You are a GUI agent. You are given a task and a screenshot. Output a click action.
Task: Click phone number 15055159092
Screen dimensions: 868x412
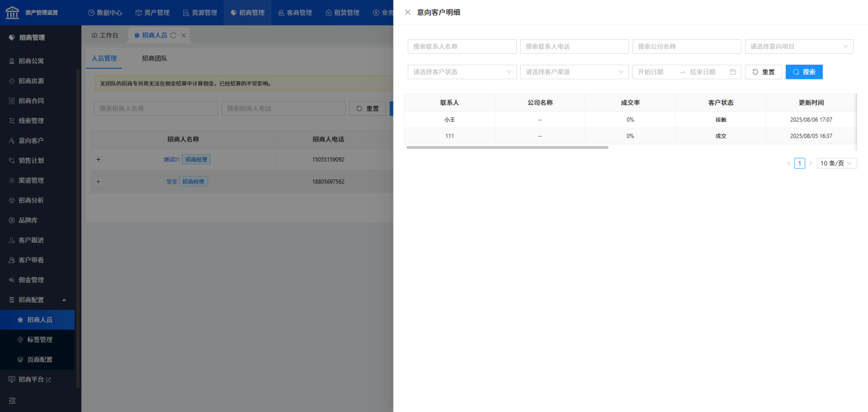pyautogui.click(x=328, y=160)
